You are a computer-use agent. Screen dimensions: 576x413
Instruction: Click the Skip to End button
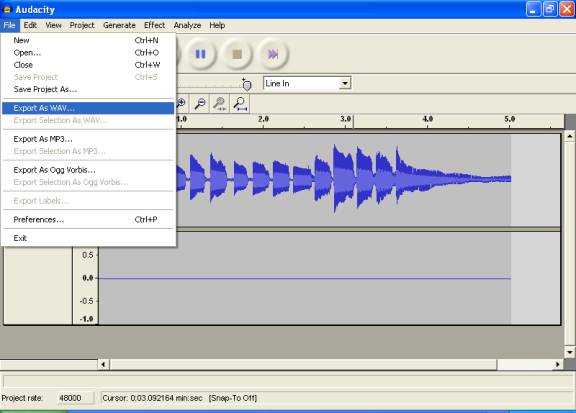(273, 54)
